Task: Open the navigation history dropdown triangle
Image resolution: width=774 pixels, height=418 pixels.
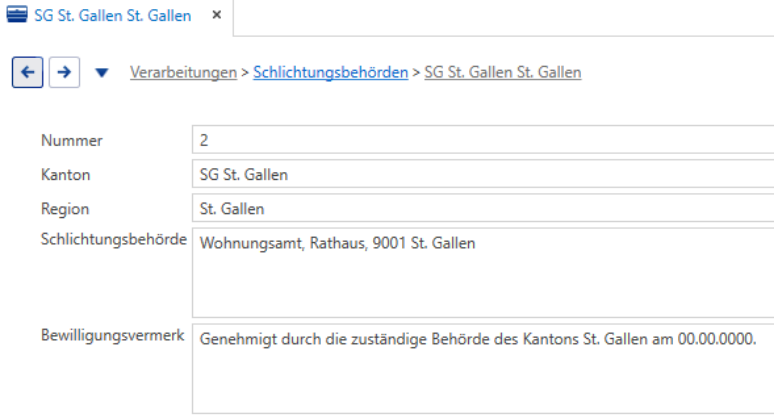Action: pyautogui.click(x=102, y=73)
